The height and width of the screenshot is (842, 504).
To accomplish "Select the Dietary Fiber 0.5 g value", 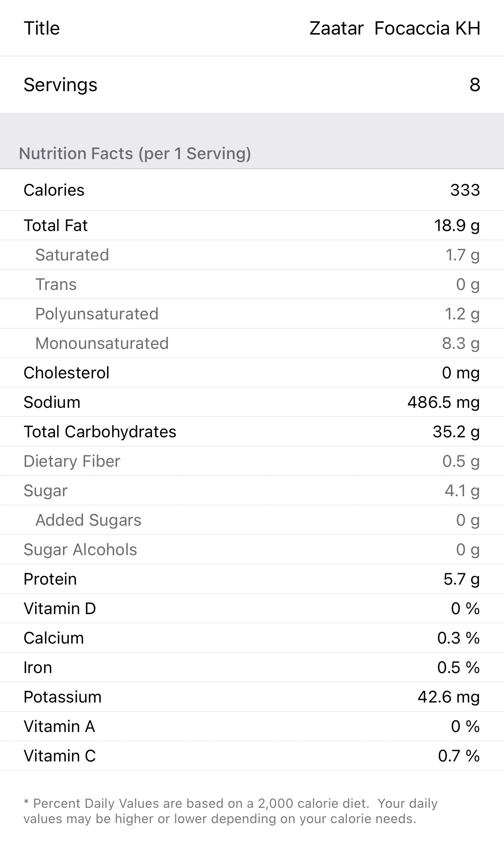I will 460,461.
